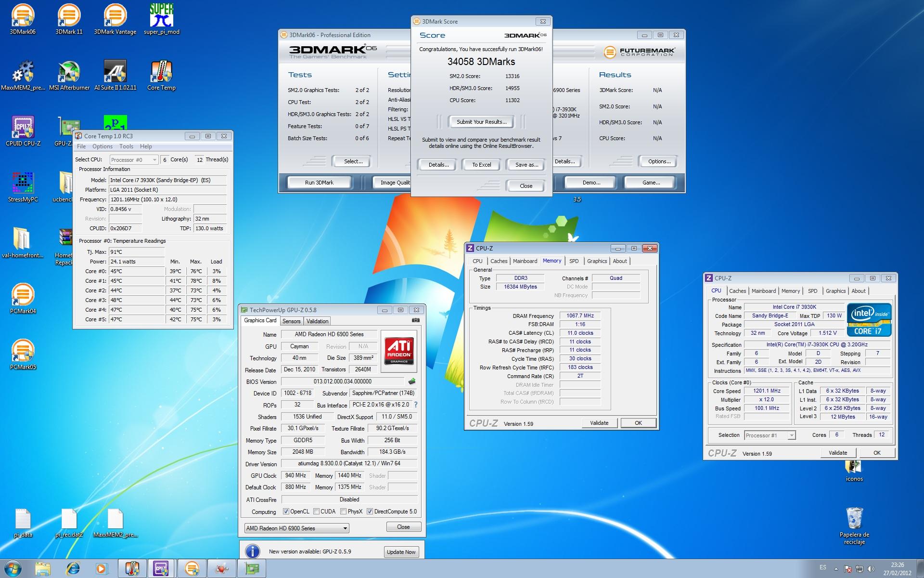Open Papelera de reciclaje recycle bin

(x=854, y=526)
